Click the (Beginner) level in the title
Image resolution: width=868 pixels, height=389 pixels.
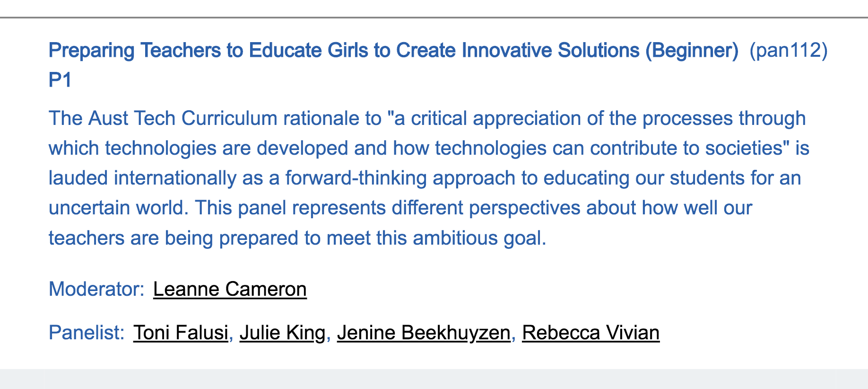tap(692, 50)
